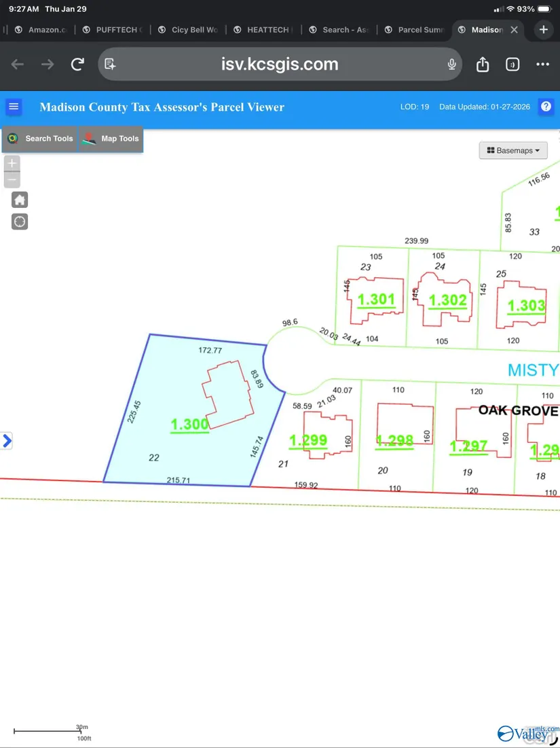Close the Madison browser tab
The width and height of the screenshot is (560, 748).
[514, 30]
